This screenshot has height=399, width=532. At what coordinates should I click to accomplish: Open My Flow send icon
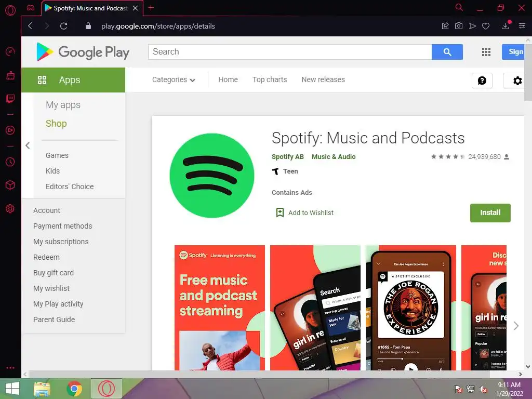click(472, 26)
